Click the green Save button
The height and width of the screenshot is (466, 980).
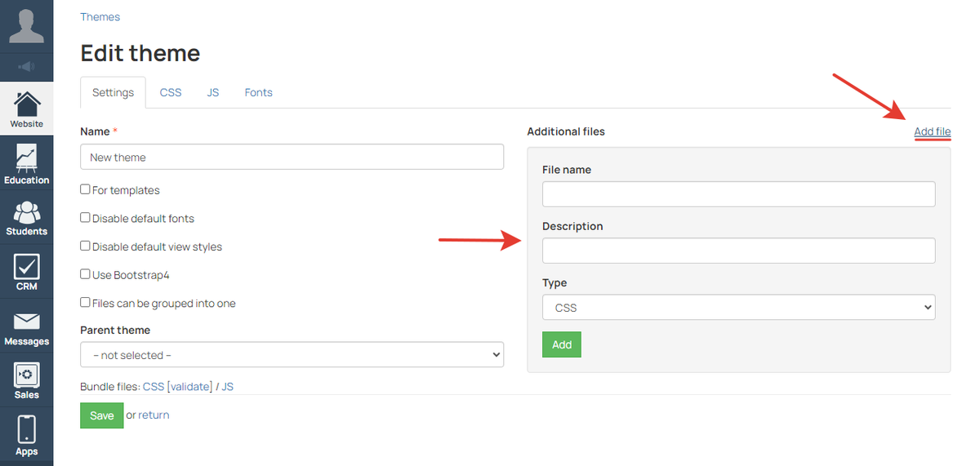coord(101,415)
